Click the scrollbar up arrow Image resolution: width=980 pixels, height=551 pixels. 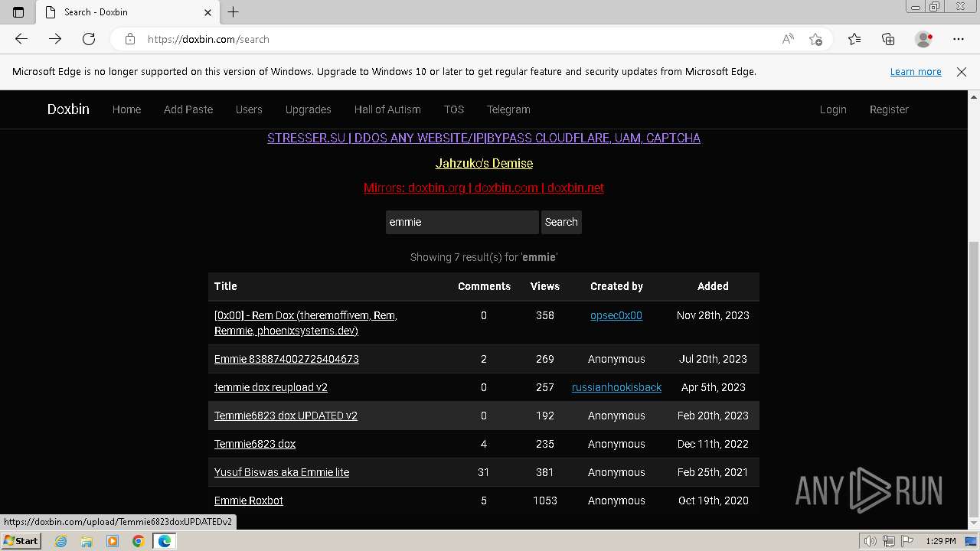pyautogui.click(x=974, y=96)
